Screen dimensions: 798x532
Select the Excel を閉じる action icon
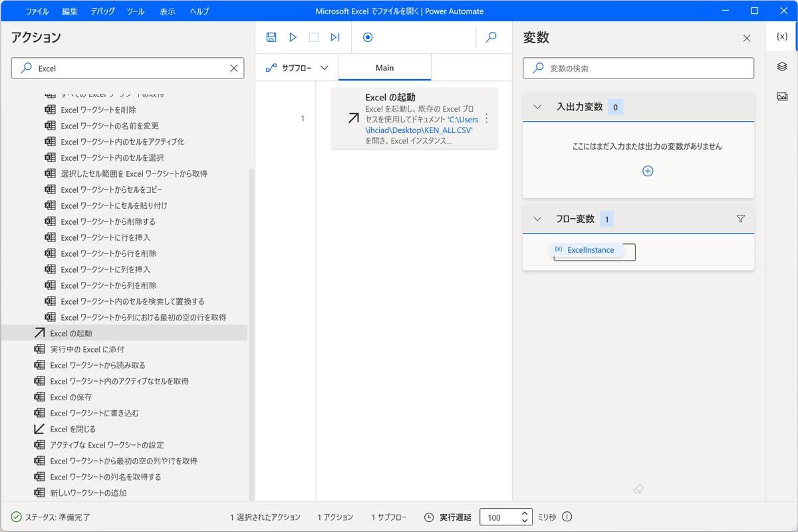(40, 429)
